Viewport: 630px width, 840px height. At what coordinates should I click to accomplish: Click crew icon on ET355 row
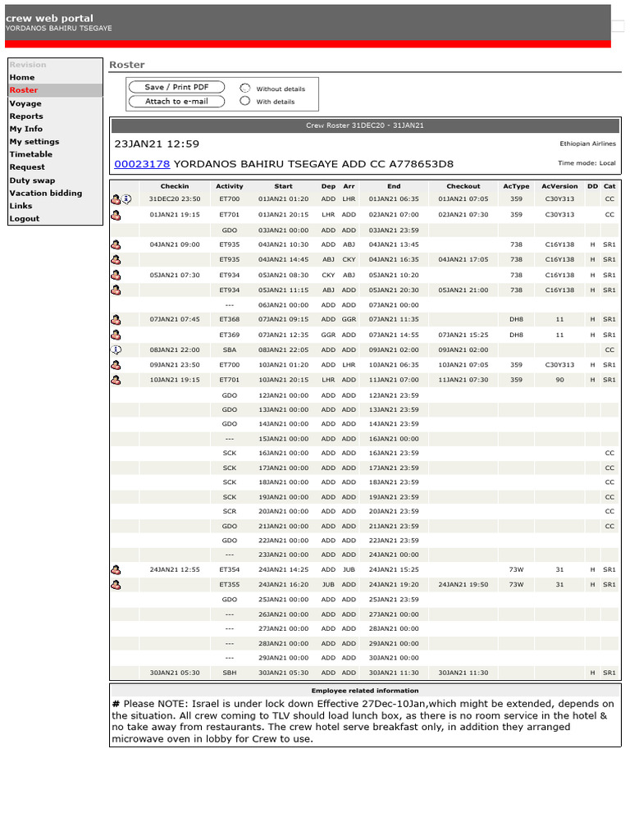[x=116, y=585]
